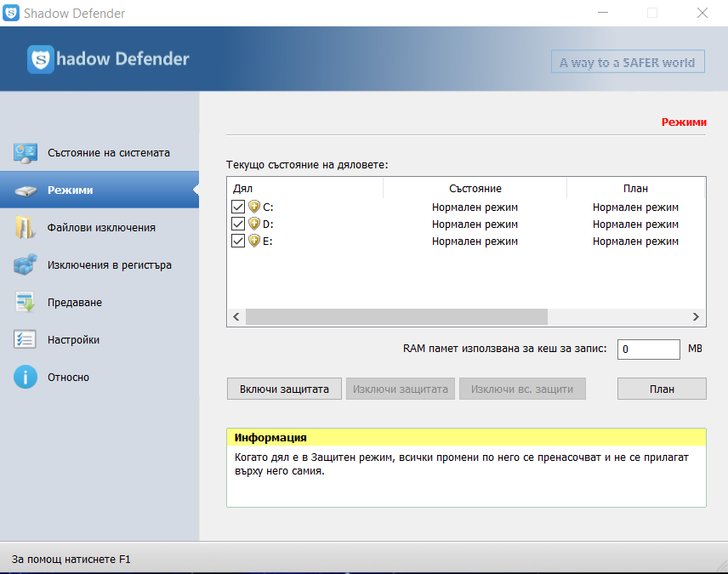Screen dimensions: 728x574
Task: Click the blue info icon for Относно
Action: [x=25, y=377]
